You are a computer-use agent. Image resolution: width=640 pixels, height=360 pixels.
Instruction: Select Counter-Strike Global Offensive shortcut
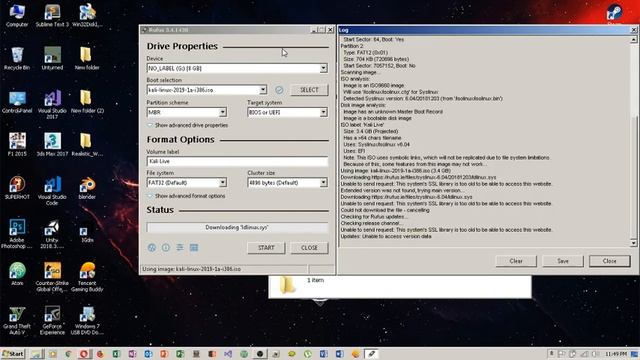[52, 277]
